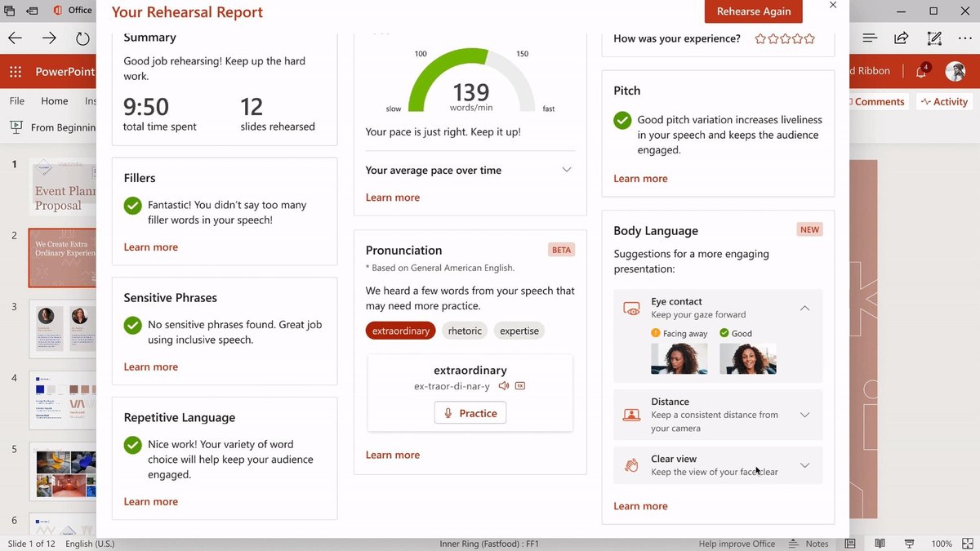Click the Office logo icon in the tab
Image resolution: width=980 pixels, height=551 pixels.
tap(58, 11)
